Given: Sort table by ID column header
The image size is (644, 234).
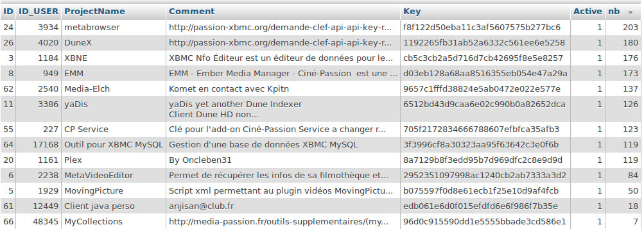Looking at the screenshot, I should 8,12.
